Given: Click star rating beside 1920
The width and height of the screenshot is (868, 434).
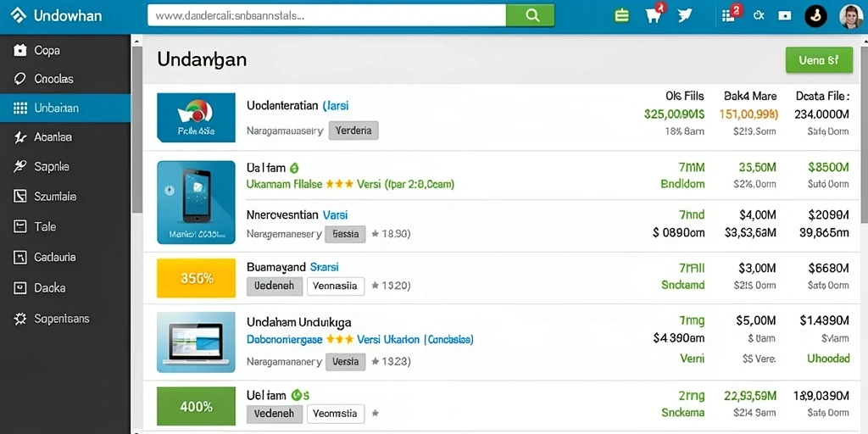Looking at the screenshot, I should (x=376, y=286).
